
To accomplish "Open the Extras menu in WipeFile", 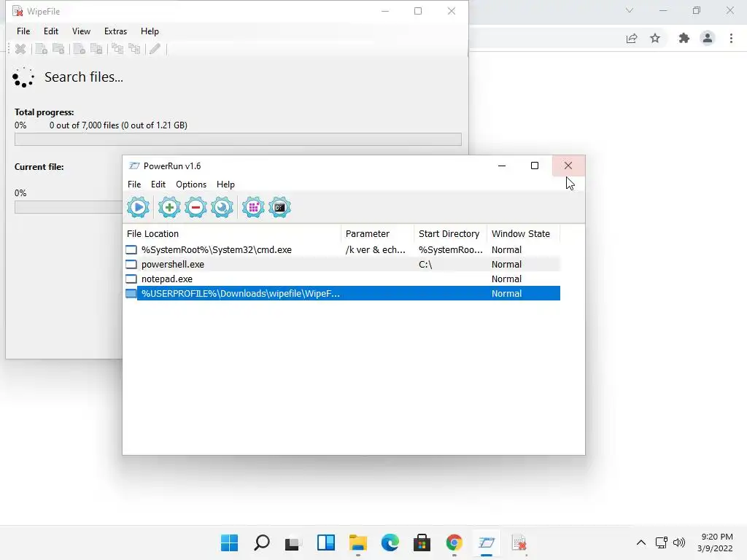I will 116,31.
